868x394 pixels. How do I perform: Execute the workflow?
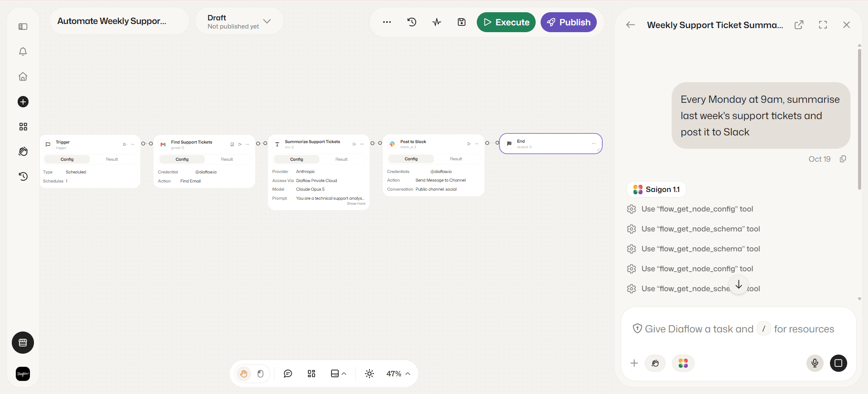click(506, 22)
